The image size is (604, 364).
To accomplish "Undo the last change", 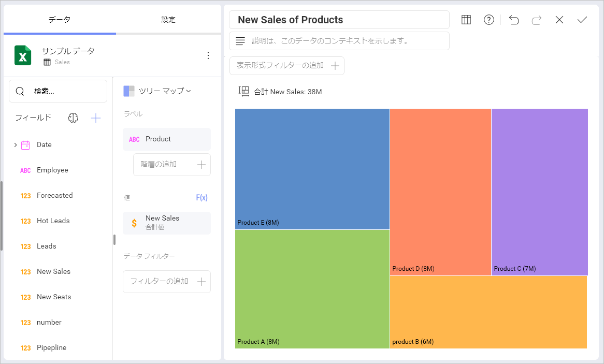I will (x=513, y=20).
